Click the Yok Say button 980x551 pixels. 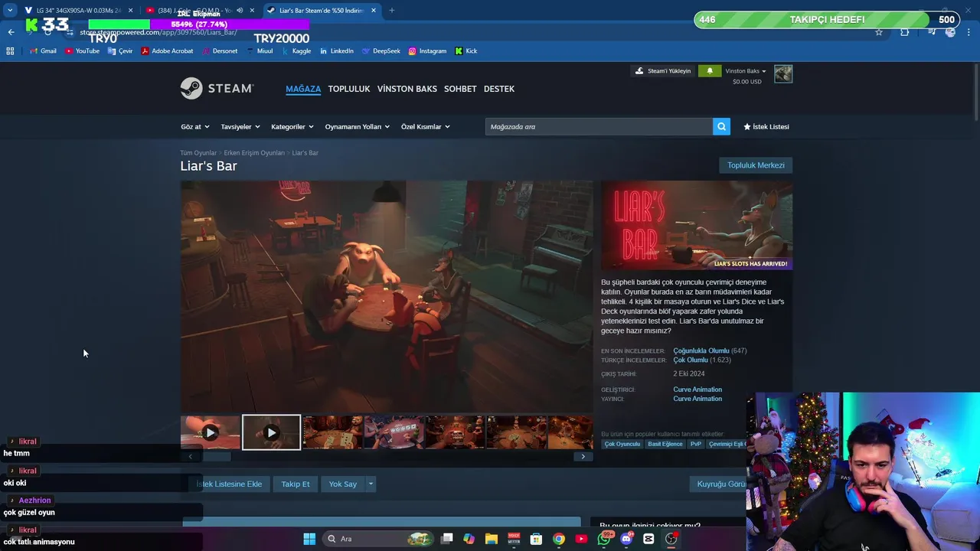click(x=343, y=484)
